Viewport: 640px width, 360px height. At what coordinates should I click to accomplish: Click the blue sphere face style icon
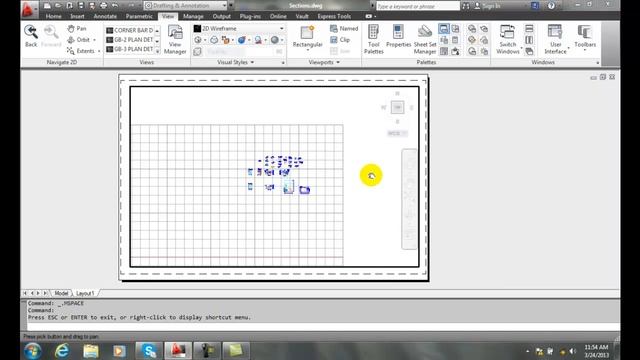click(242, 40)
